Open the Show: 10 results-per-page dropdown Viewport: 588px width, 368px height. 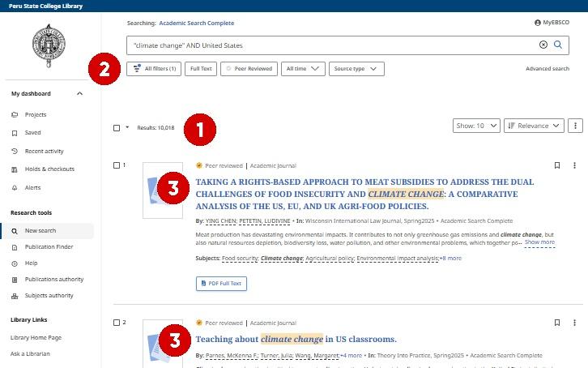476,126
